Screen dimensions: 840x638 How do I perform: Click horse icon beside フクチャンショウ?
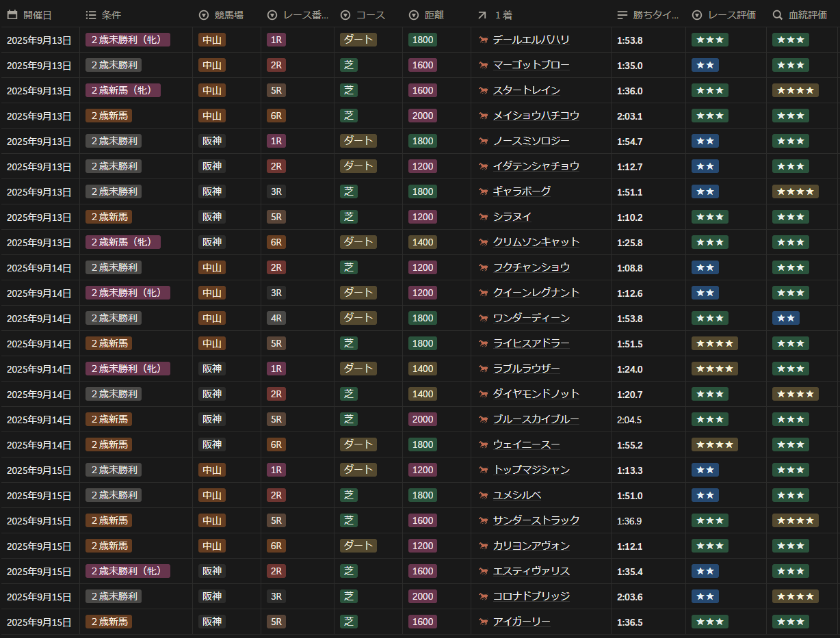point(484,267)
